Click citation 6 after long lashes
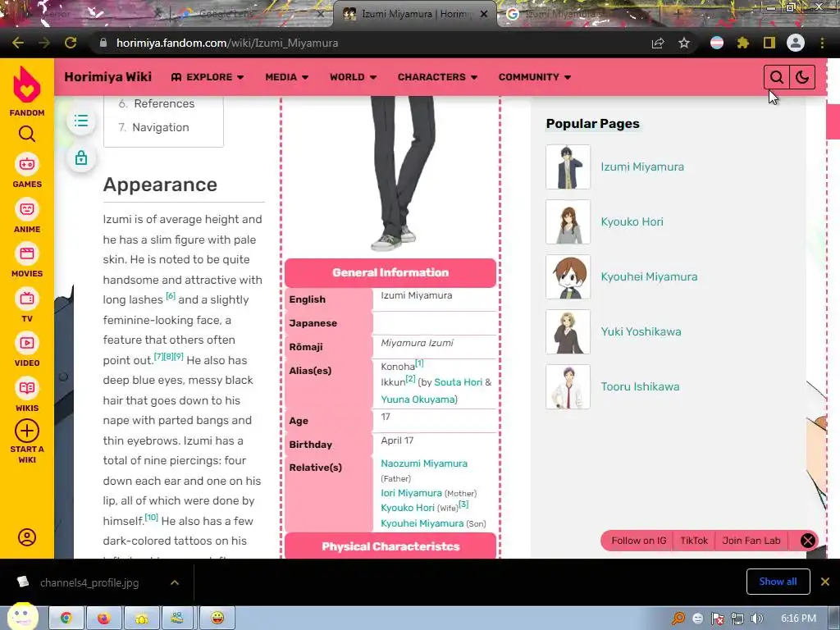 pyautogui.click(x=171, y=295)
